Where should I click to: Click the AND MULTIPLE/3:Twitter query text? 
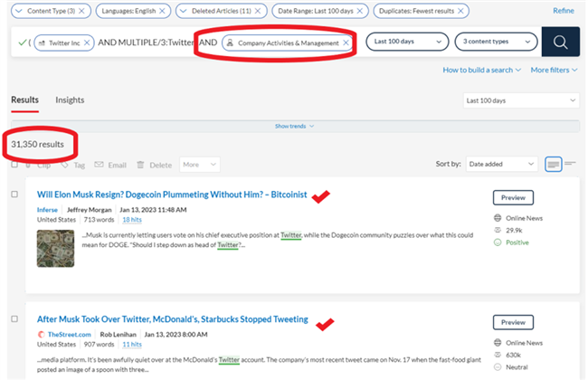[x=146, y=43]
